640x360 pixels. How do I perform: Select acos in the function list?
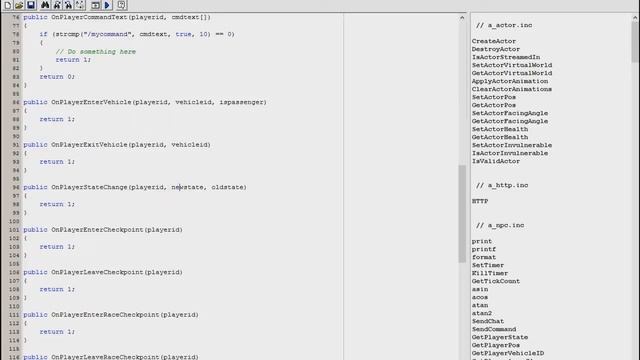[480, 297]
